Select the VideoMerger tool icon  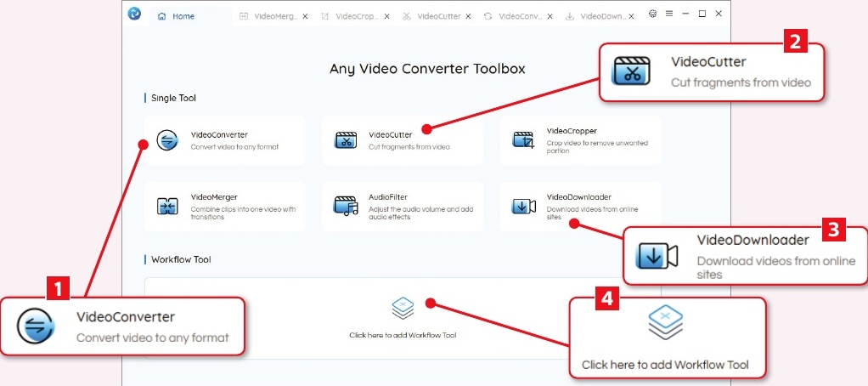pyautogui.click(x=167, y=207)
